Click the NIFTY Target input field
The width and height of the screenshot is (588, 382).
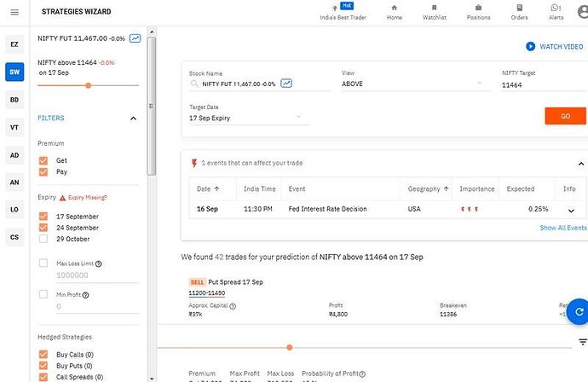point(541,84)
